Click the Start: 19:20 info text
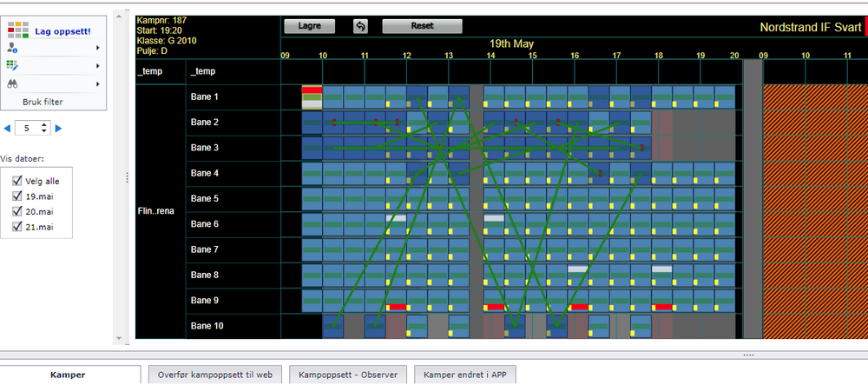The width and height of the screenshot is (868, 385). click(x=158, y=30)
